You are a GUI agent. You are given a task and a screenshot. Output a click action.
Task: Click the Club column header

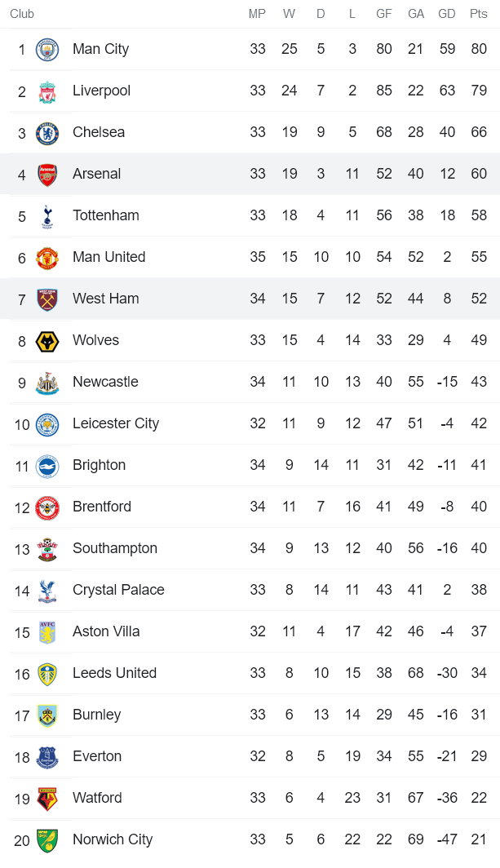click(x=22, y=14)
